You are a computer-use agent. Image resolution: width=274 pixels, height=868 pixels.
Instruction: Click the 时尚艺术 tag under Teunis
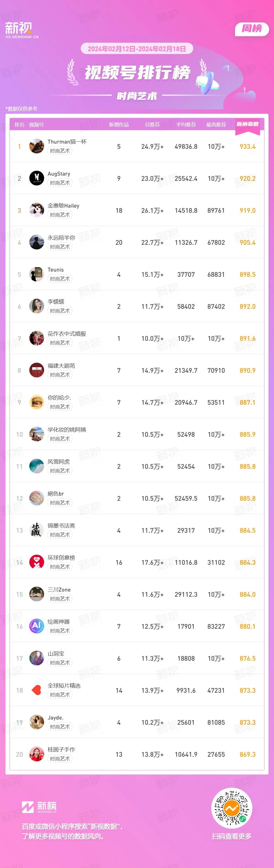tap(60, 279)
